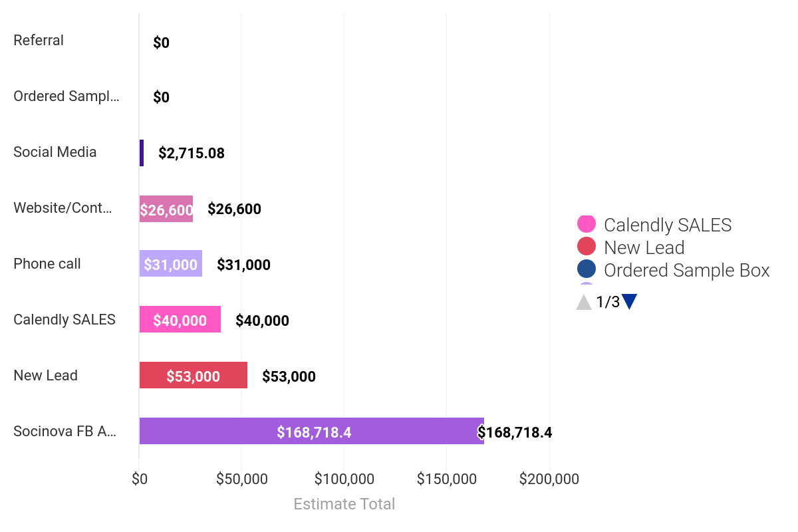The height and width of the screenshot is (532, 798).
Task: Select the Website/Contact $26,600 bar
Action: [166, 209]
